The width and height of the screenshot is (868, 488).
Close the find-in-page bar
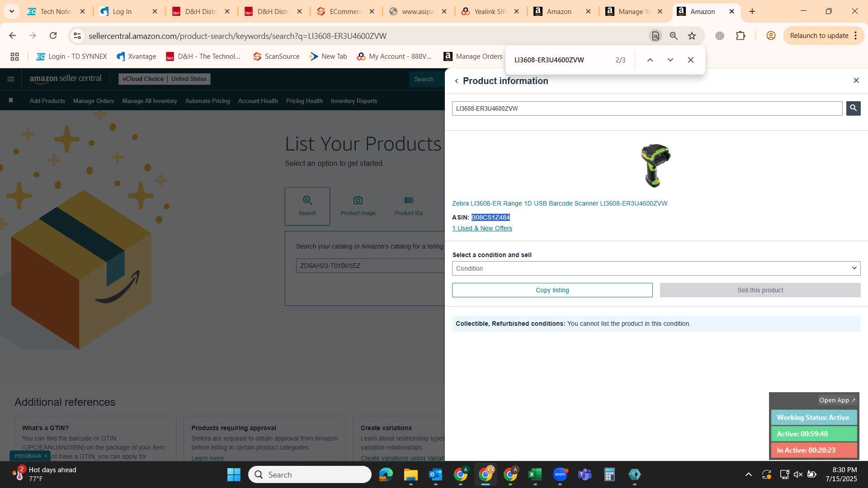[x=690, y=60]
